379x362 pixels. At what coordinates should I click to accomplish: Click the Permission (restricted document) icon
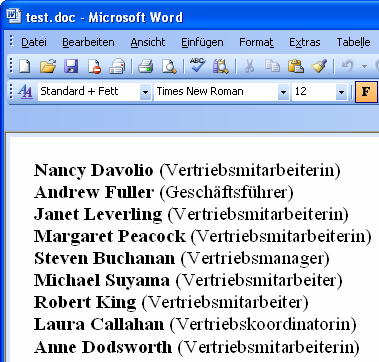click(x=94, y=66)
